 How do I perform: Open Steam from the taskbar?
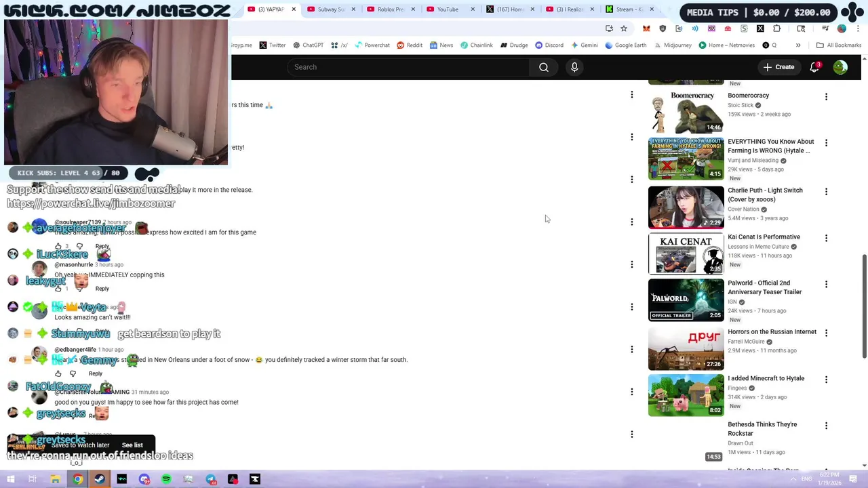click(x=100, y=479)
